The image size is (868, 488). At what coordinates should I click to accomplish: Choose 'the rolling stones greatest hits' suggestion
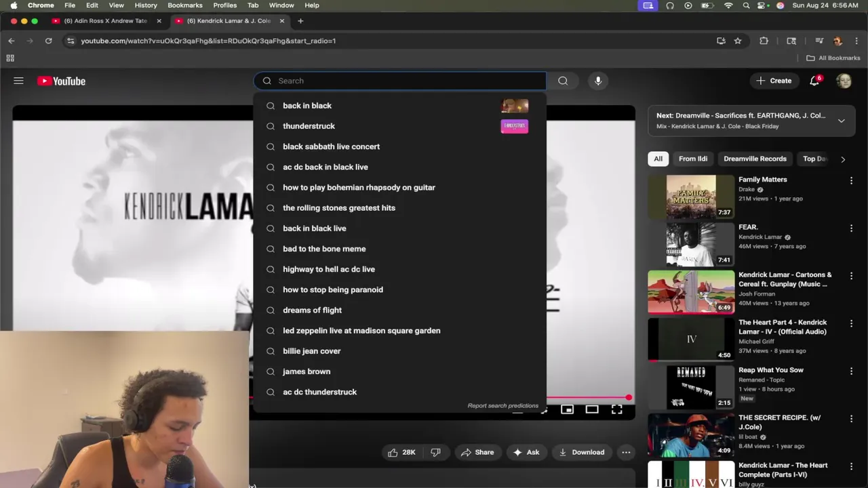tap(399, 208)
